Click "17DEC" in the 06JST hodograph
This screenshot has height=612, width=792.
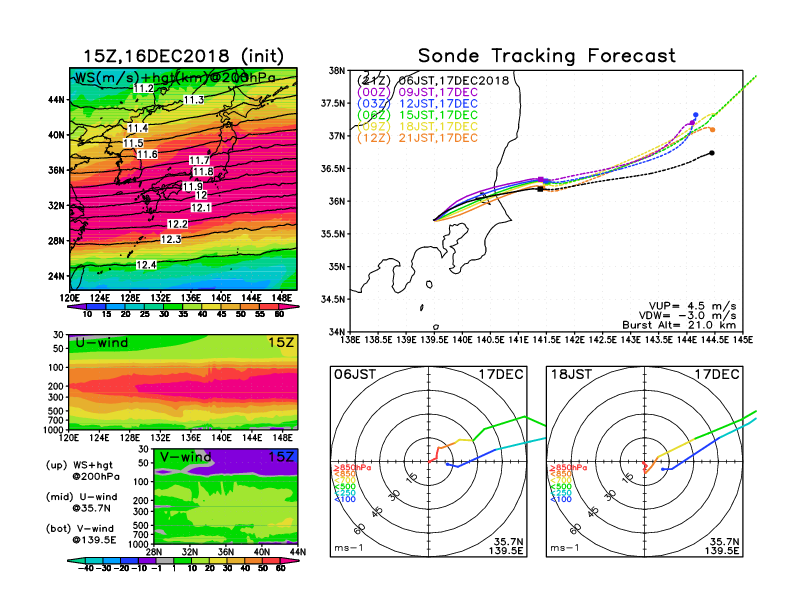coord(501,374)
